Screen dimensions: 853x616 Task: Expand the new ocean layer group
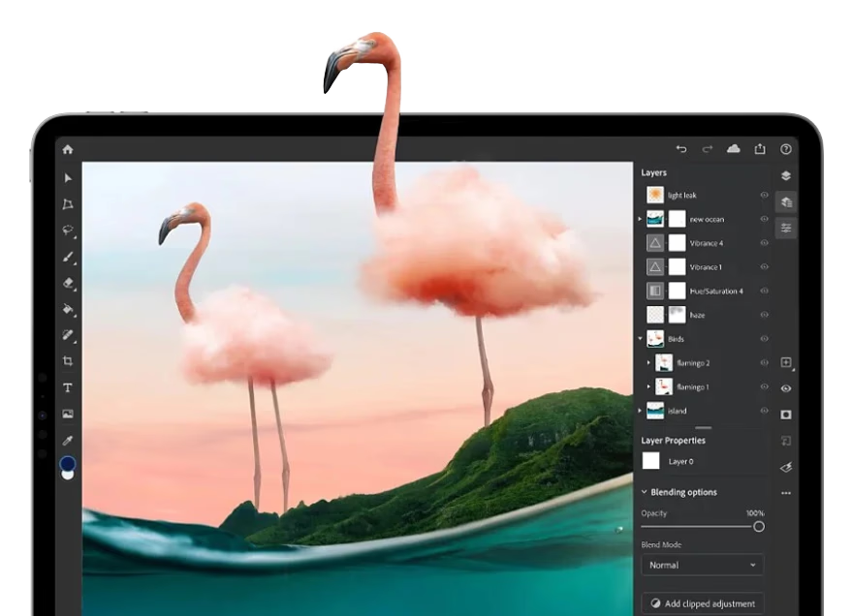[640, 219]
